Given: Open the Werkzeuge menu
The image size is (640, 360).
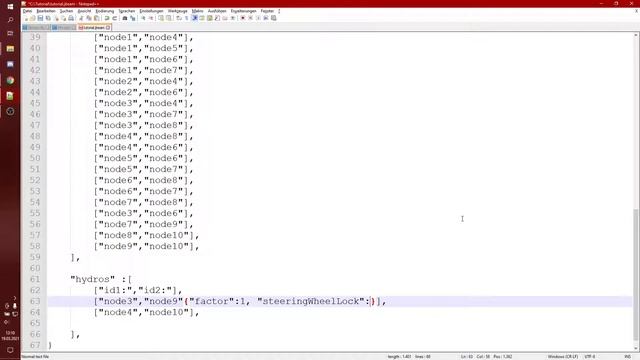Looking at the screenshot, I should pyautogui.click(x=178, y=11).
